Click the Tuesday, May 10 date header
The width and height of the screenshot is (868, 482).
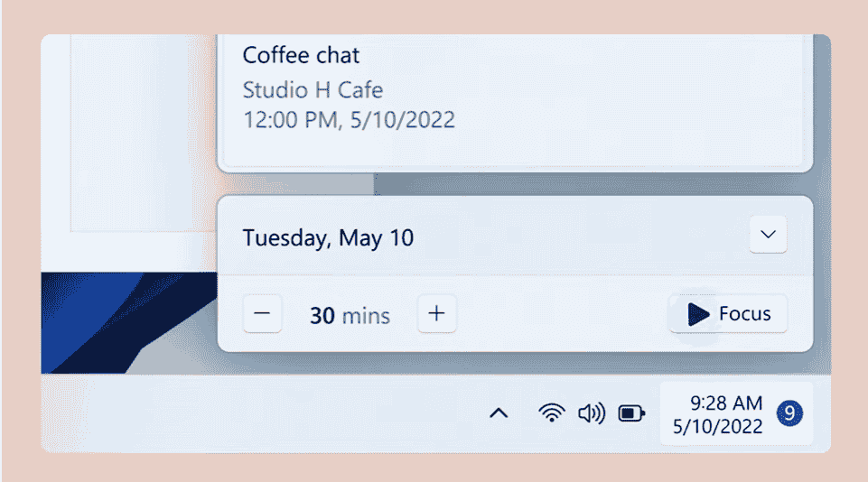(x=328, y=238)
